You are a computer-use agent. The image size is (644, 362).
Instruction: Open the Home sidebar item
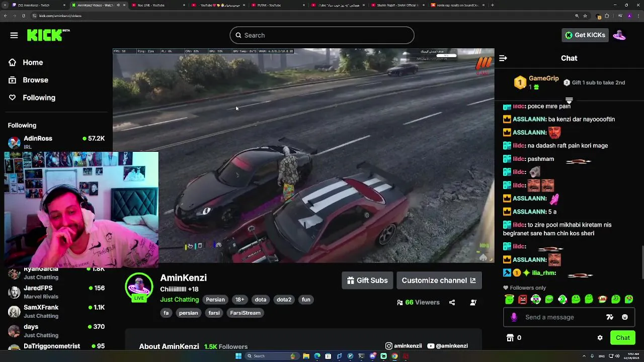pos(33,62)
